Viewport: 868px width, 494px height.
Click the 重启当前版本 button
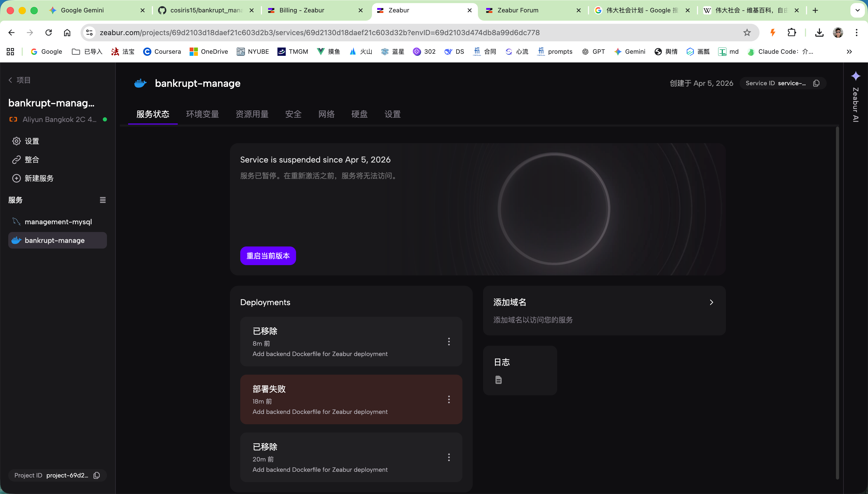(268, 256)
